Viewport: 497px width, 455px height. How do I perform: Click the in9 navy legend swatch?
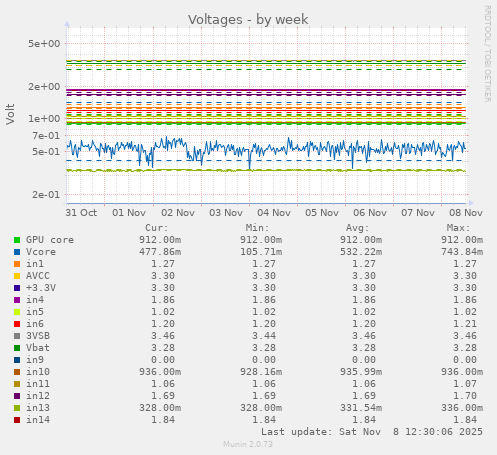point(17,360)
